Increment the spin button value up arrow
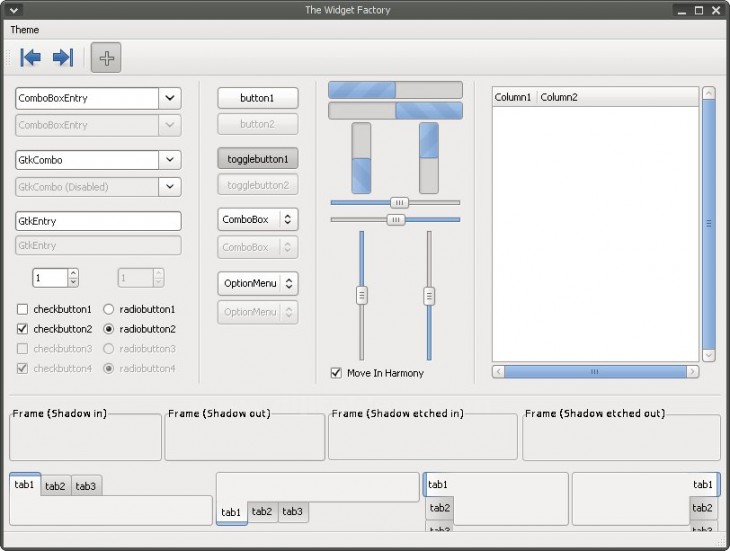Screen dimensions: 730x551 click(73, 273)
